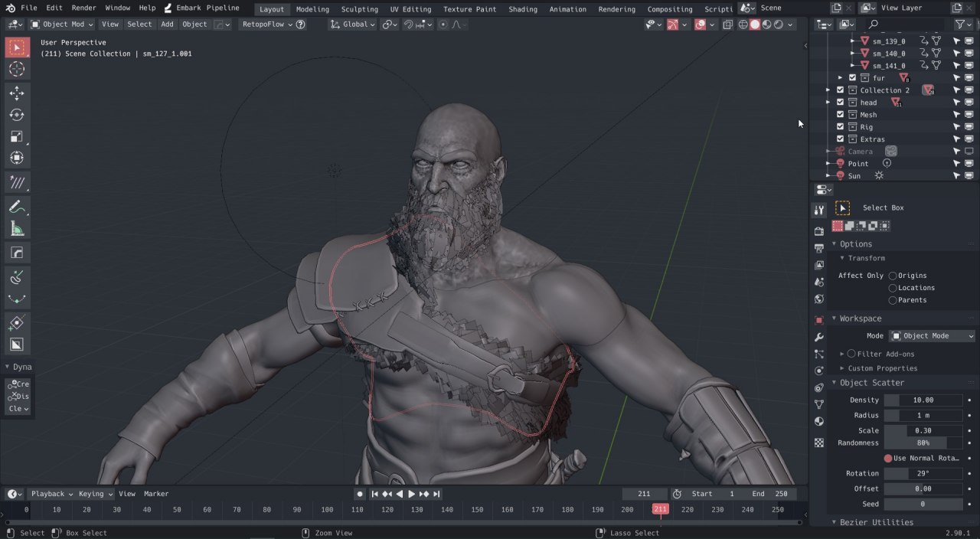Uncheck the head collection checkbox

pos(840,103)
